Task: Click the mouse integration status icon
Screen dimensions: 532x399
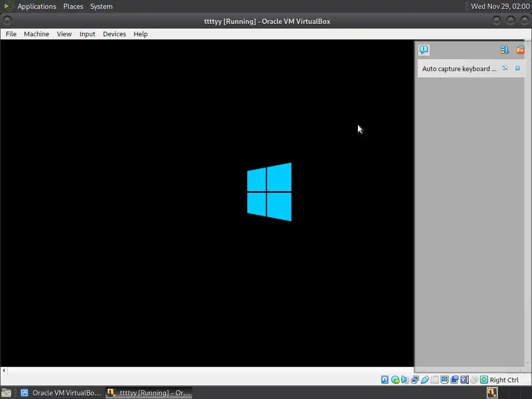Action: [x=474, y=380]
